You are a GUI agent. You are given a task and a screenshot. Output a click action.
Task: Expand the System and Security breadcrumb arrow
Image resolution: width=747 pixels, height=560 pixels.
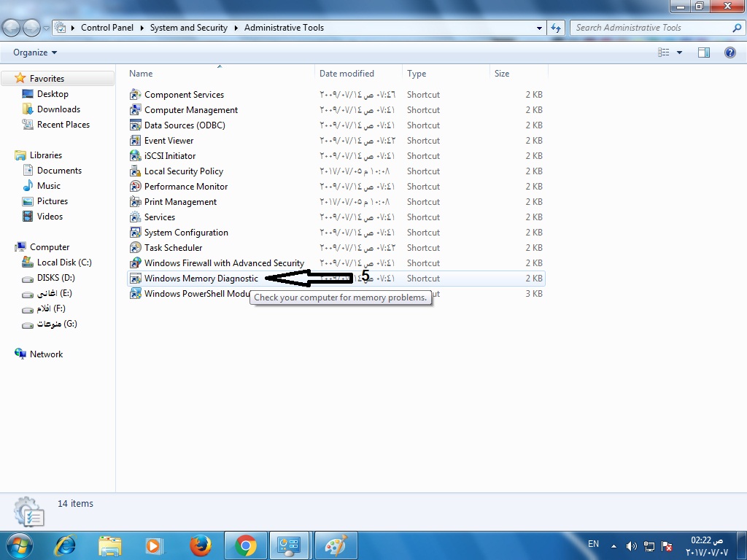(x=236, y=28)
